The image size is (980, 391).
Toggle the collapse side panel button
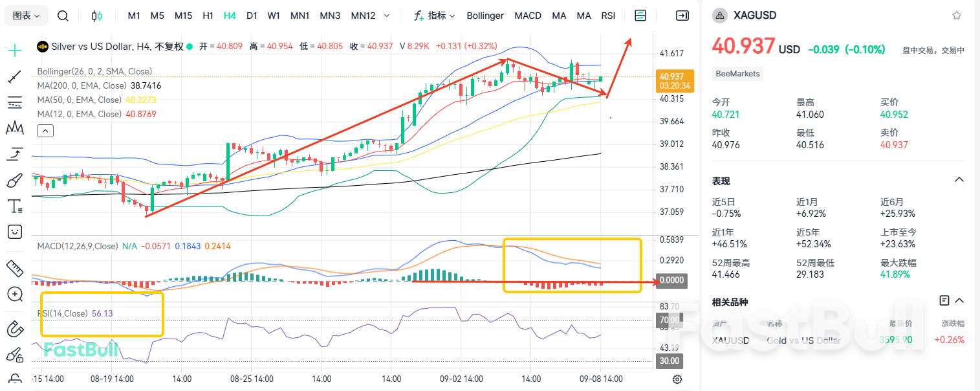pos(682,16)
